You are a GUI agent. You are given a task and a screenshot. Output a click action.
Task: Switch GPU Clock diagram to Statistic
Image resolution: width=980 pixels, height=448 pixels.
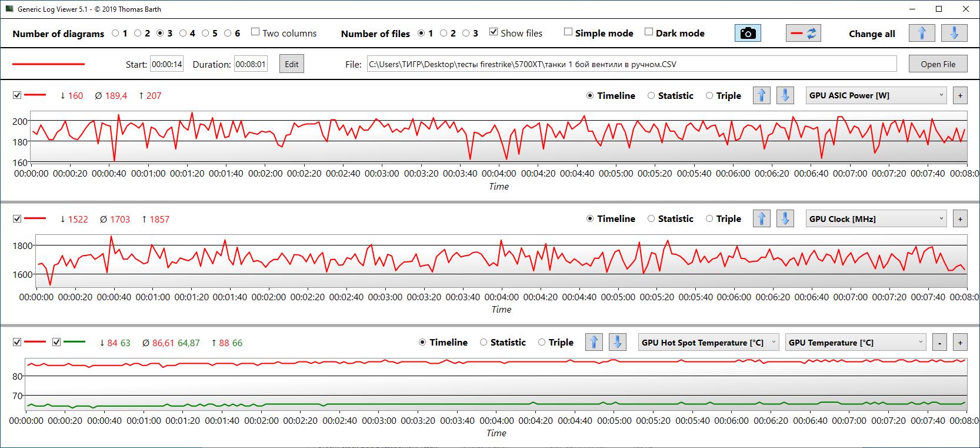[670, 219]
